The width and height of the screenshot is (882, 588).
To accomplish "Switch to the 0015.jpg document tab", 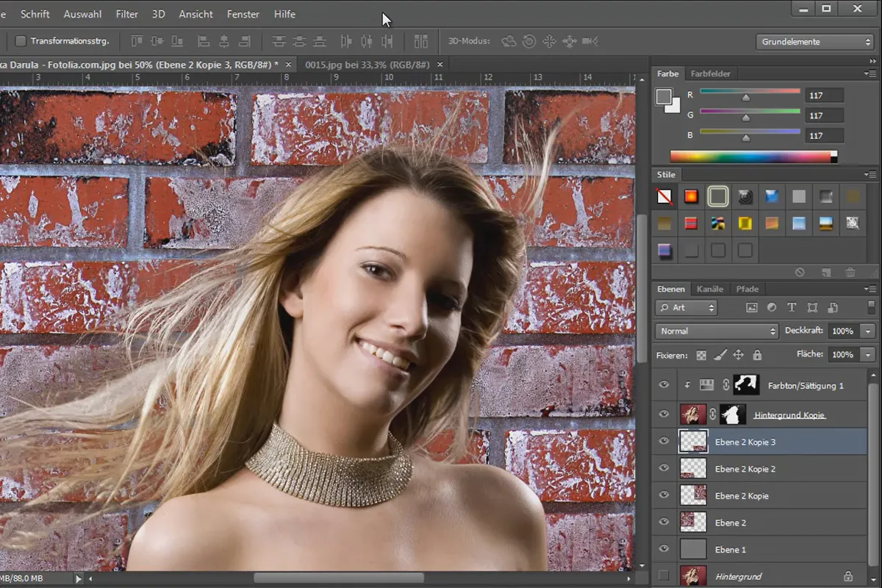I will pyautogui.click(x=367, y=65).
